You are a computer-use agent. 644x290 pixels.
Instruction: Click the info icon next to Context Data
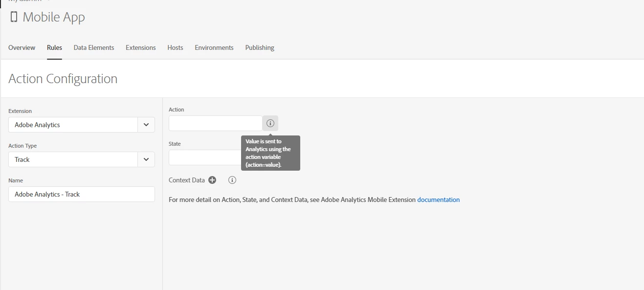232,180
